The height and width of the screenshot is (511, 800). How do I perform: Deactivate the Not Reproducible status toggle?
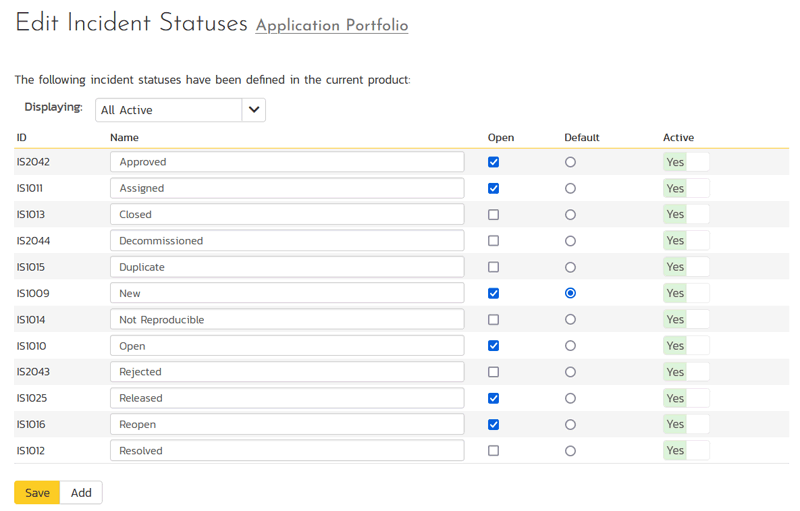pyautogui.click(x=686, y=320)
